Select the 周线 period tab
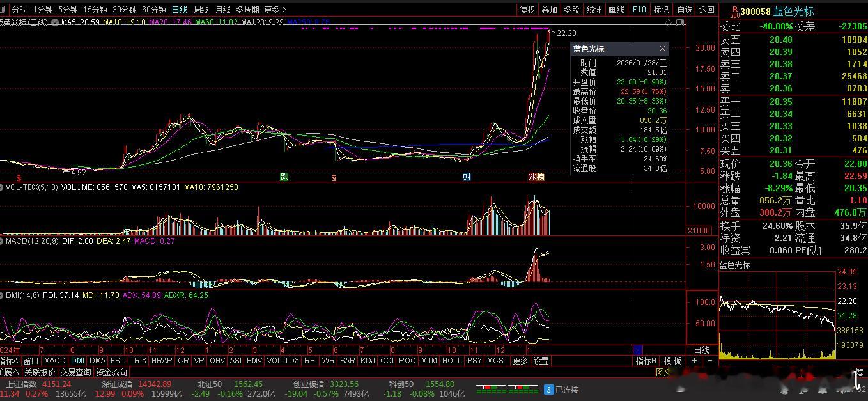Viewport: 868px width, 401px height. click(201, 10)
